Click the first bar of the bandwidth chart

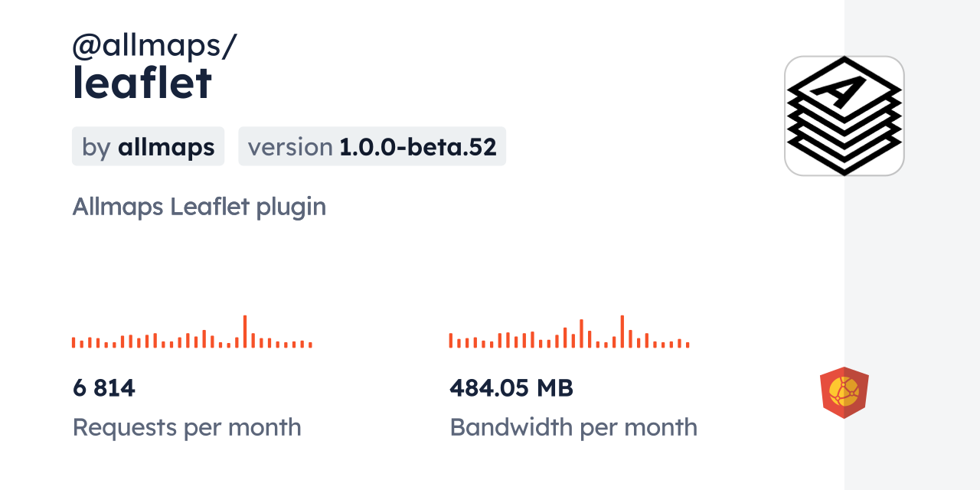tap(451, 341)
